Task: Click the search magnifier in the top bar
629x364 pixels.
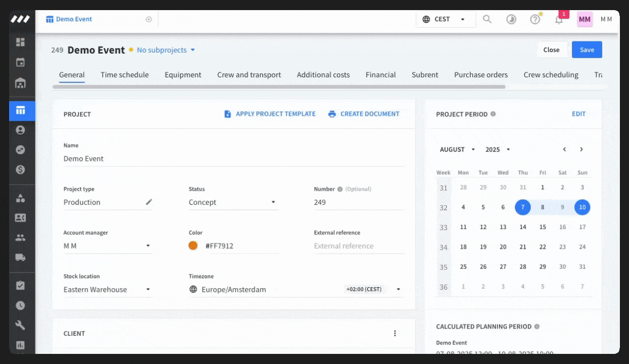Action: click(x=487, y=19)
